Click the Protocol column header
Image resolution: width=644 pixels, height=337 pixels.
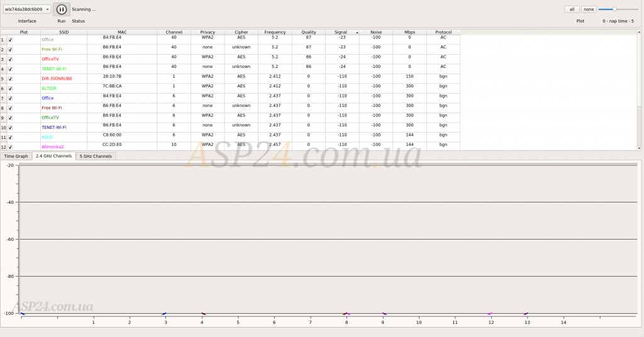443,32
